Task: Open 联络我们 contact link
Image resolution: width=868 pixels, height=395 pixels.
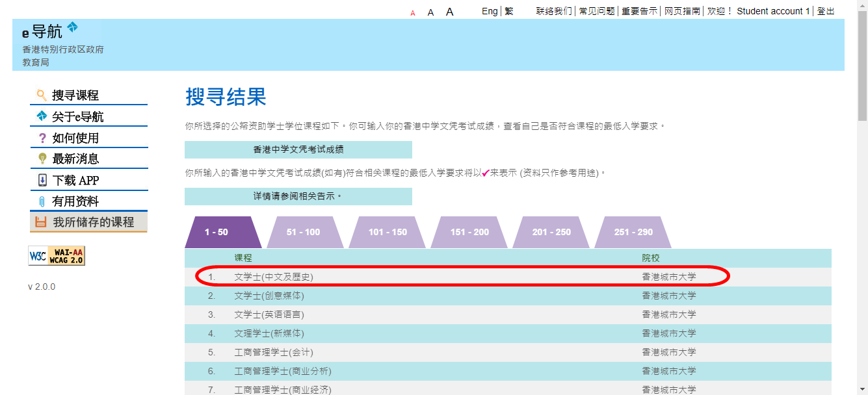Action: 554,11
